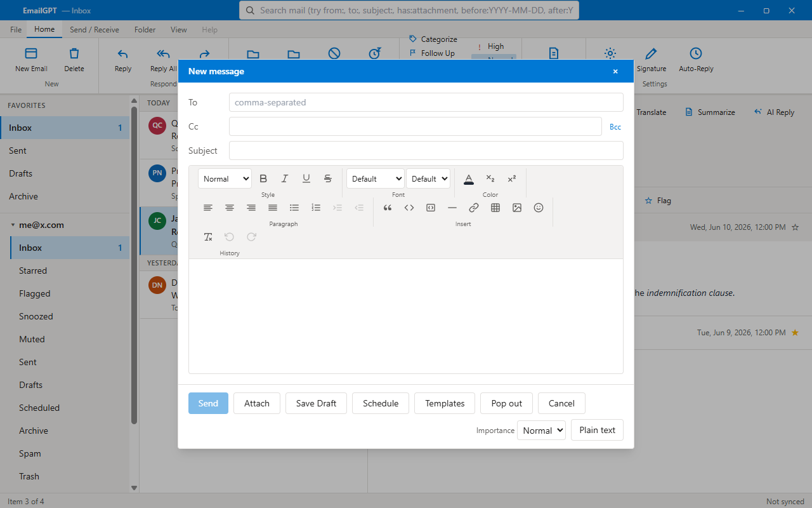812x508 pixels.
Task: Insert a hyperlink
Action: 474,208
